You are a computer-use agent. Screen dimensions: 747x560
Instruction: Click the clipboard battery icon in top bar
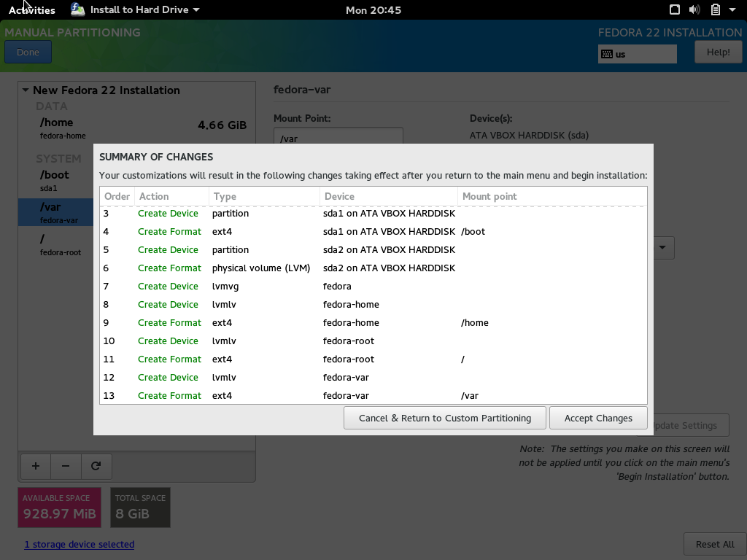point(715,9)
